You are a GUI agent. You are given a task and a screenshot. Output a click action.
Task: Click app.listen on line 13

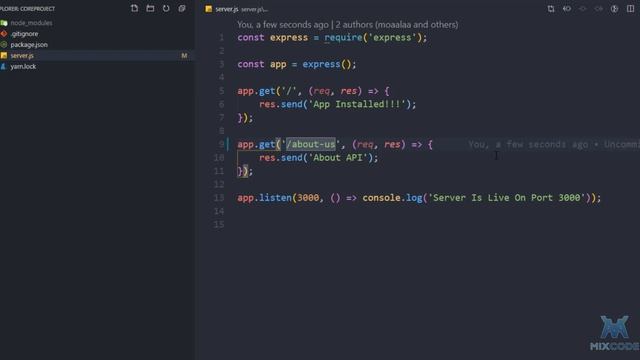pos(264,198)
